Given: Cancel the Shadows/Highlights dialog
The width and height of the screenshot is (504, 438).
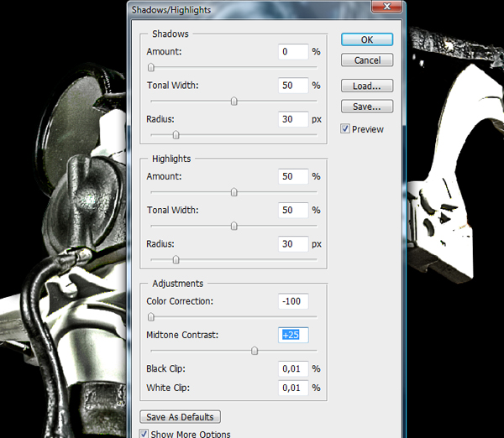Looking at the screenshot, I should [x=367, y=60].
